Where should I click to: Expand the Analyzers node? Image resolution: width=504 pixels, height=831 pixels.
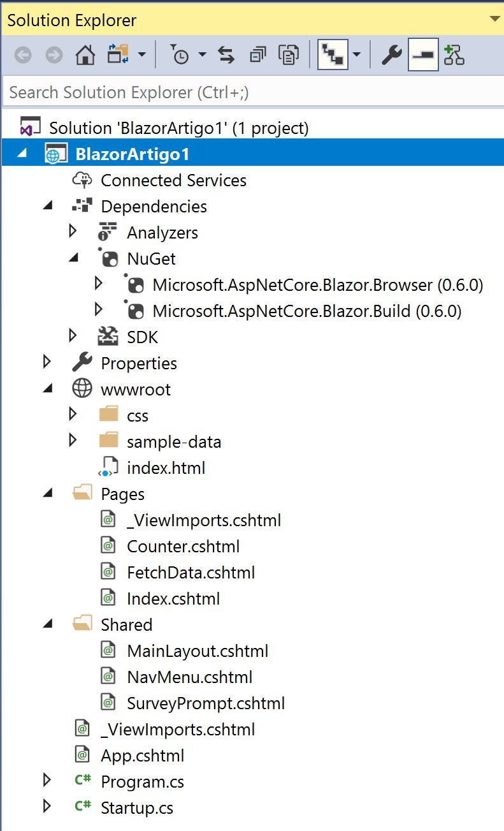73,232
